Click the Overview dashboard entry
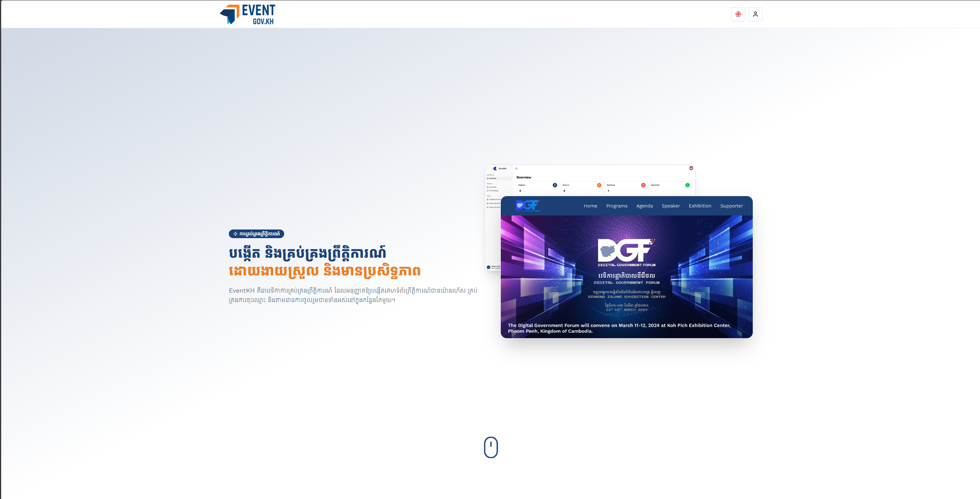The image size is (980, 499). click(x=493, y=178)
